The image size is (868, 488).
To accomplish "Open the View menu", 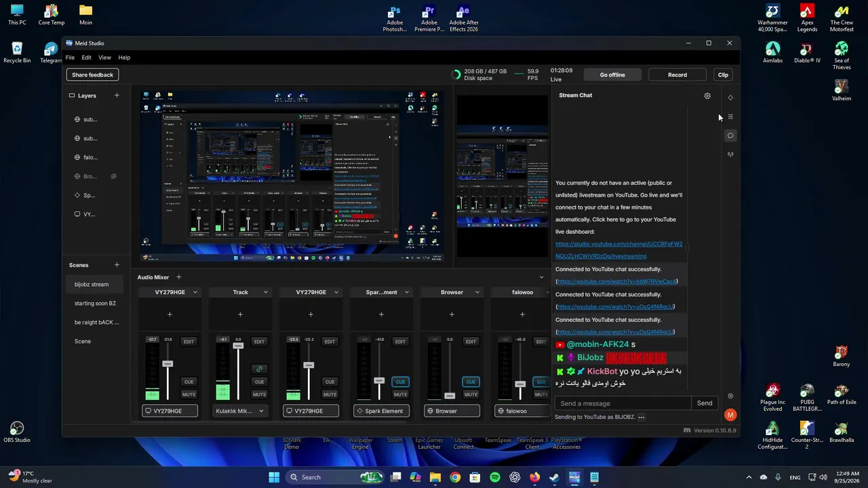I will tap(104, 58).
